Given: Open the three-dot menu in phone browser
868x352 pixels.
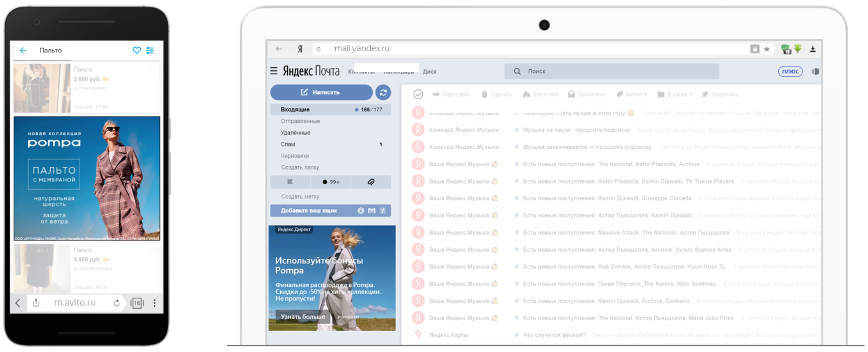Looking at the screenshot, I should pyautogui.click(x=155, y=303).
